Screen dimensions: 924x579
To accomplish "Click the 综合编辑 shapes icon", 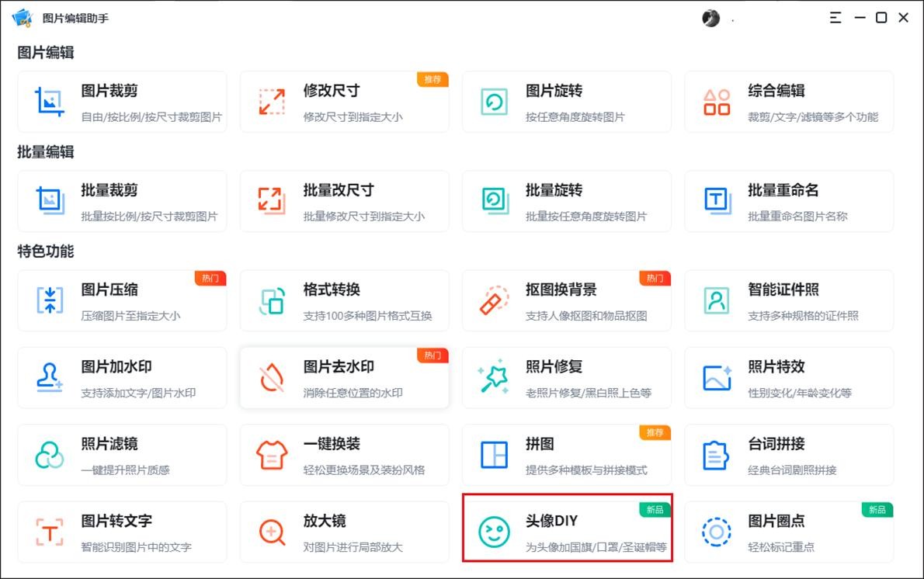I will pyautogui.click(x=716, y=102).
